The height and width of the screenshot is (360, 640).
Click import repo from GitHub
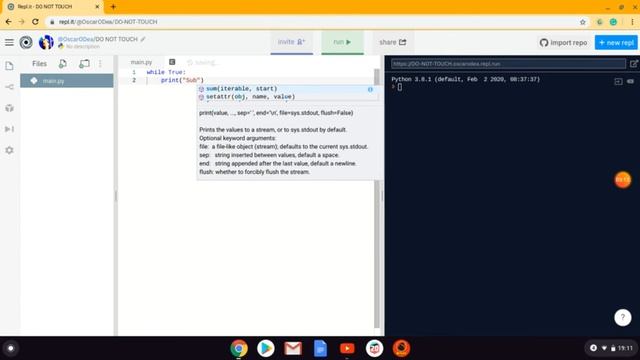[563, 42]
